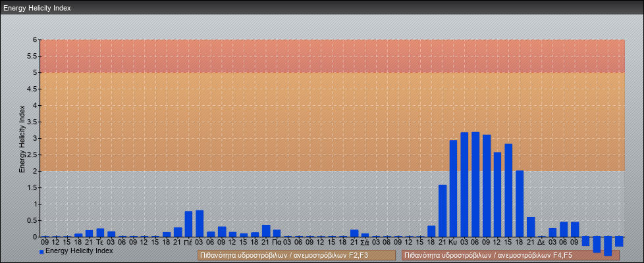Toggle the Energy Helicity Index legend label

[79, 251]
